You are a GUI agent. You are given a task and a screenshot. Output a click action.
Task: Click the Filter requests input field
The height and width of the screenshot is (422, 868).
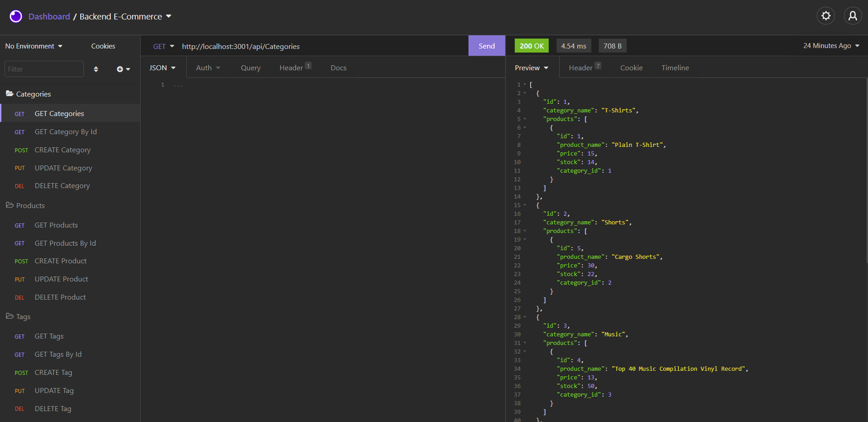tap(44, 68)
